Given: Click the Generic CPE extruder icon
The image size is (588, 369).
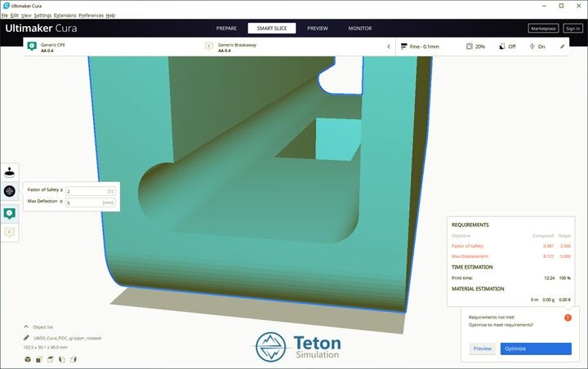Looking at the screenshot, I should coord(31,47).
